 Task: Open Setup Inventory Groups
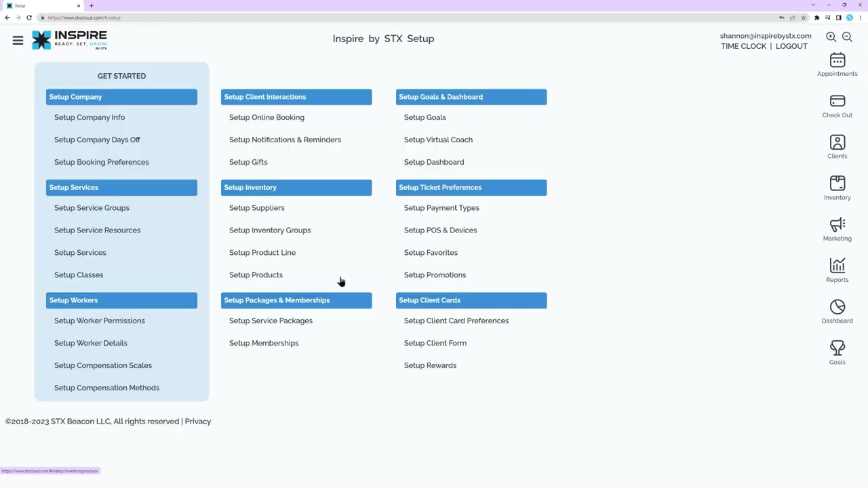(x=270, y=230)
